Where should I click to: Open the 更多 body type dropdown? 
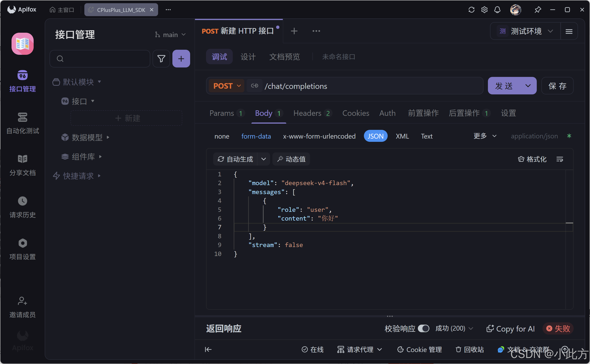click(x=485, y=136)
